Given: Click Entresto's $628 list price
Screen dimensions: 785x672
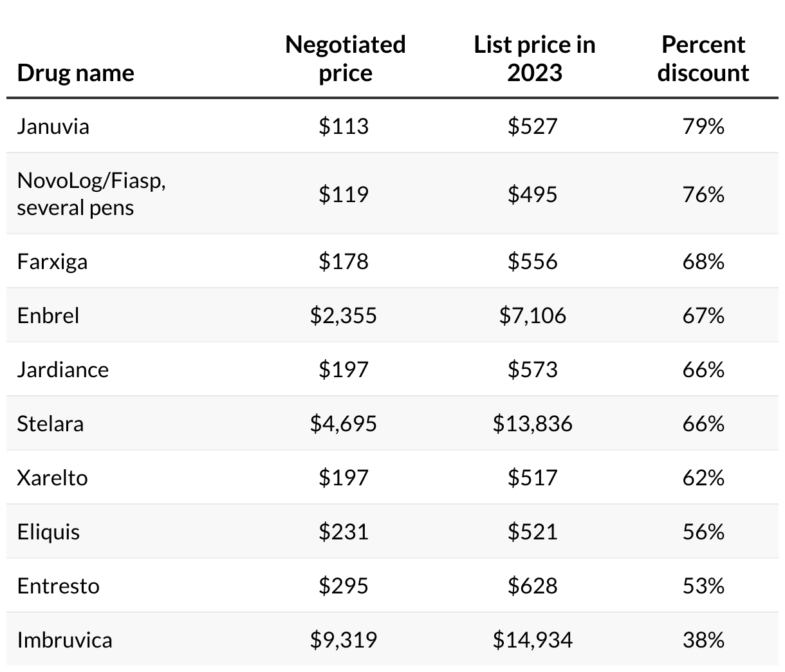Looking at the screenshot, I should click(533, 586).
